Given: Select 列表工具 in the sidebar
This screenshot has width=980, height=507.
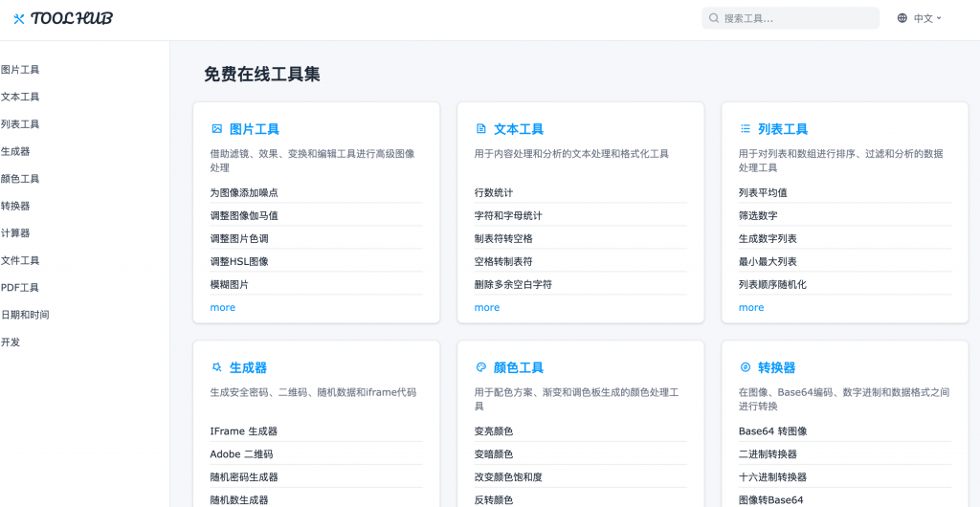Looking at the screenshot, I should pyautogui.click(x=20, y=124).
